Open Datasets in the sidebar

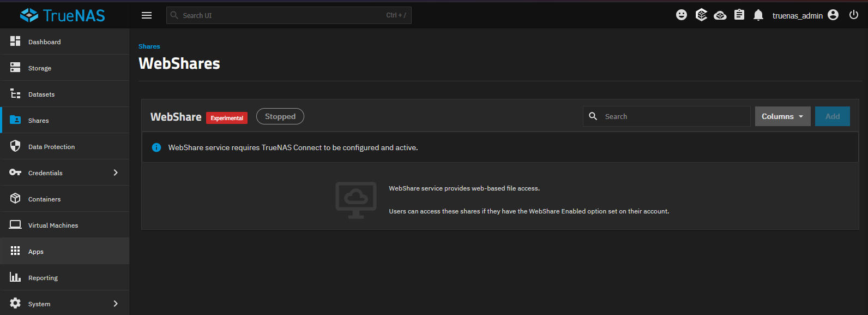(x=65, y=94)
